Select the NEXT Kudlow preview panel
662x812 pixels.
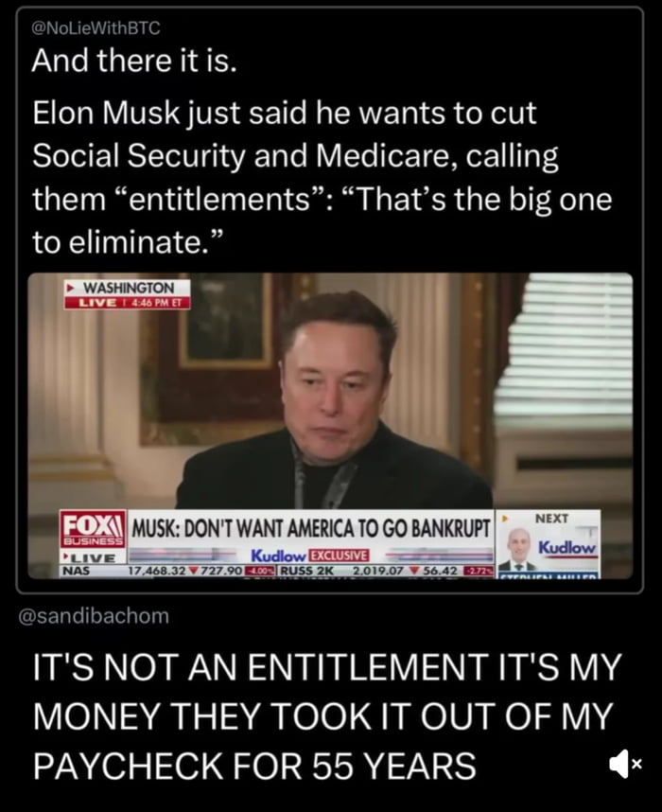549,543
